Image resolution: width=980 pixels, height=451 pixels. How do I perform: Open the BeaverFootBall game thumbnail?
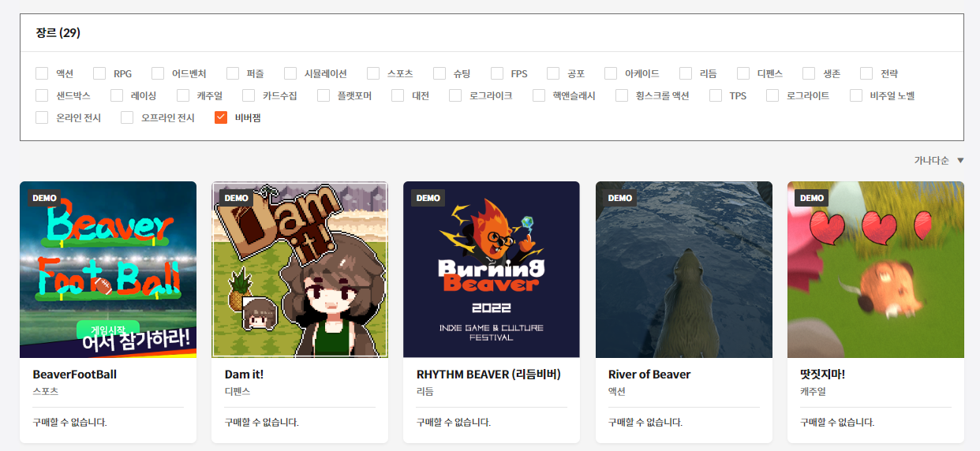click(108, 270)
